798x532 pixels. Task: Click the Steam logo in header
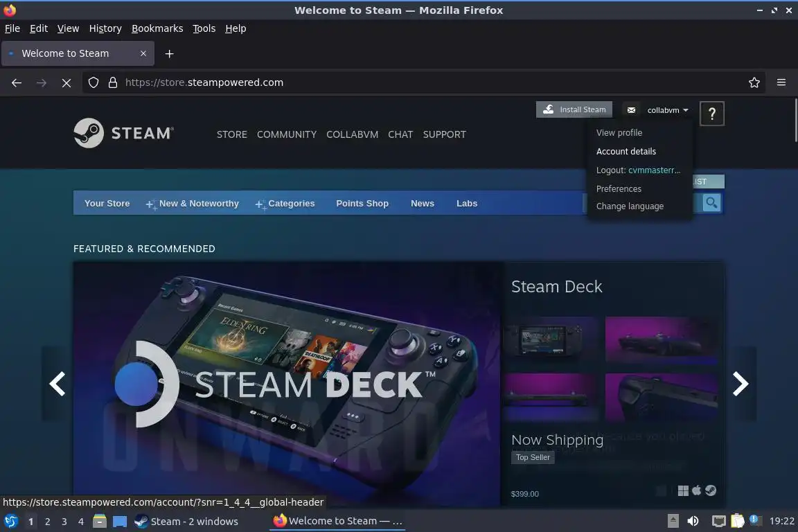coord(124,134)
